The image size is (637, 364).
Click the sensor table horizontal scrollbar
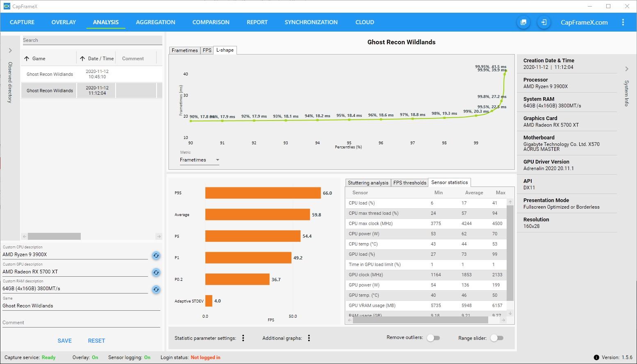coord(421,320)
